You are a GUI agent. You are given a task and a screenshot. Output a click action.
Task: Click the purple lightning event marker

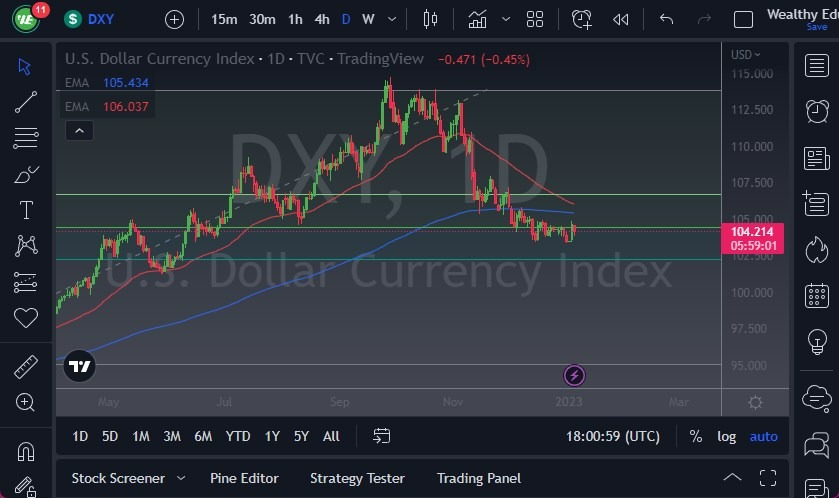pos(574,376)
